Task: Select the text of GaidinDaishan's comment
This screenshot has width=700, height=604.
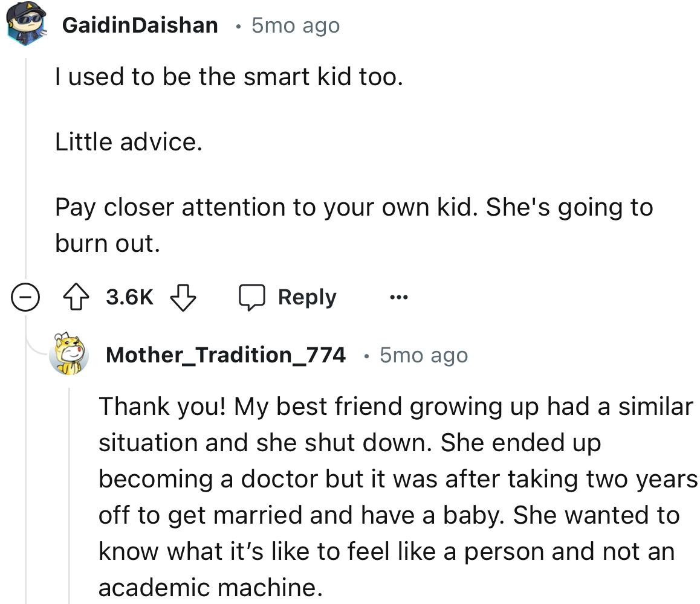Action: click(230, 76)
